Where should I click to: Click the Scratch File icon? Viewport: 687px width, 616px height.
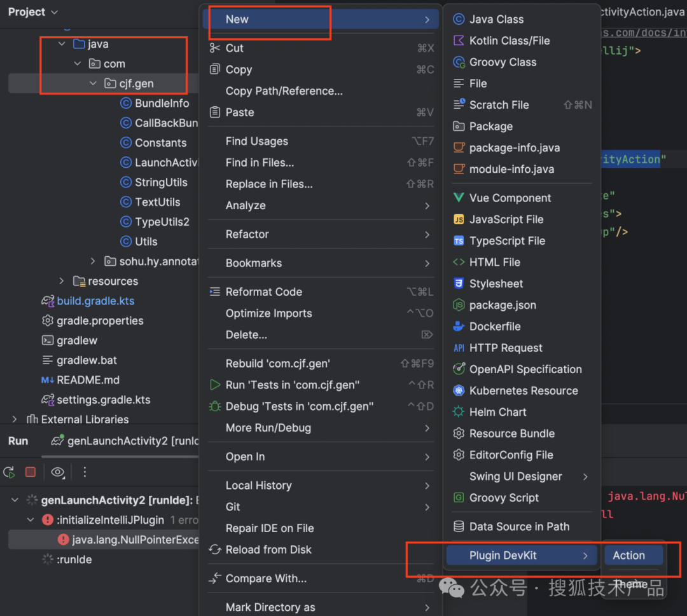coord(459,105)
